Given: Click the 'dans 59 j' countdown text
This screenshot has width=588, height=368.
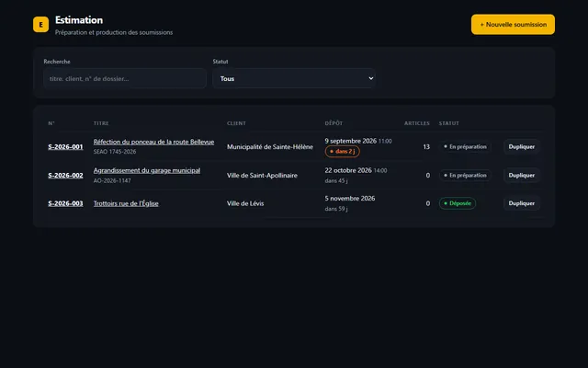Looking at the screenshot, I should 336,209.
